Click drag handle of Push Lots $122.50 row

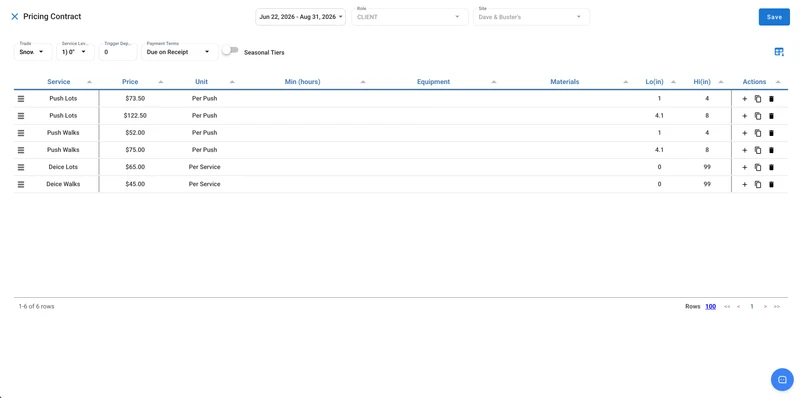point(21,116)
